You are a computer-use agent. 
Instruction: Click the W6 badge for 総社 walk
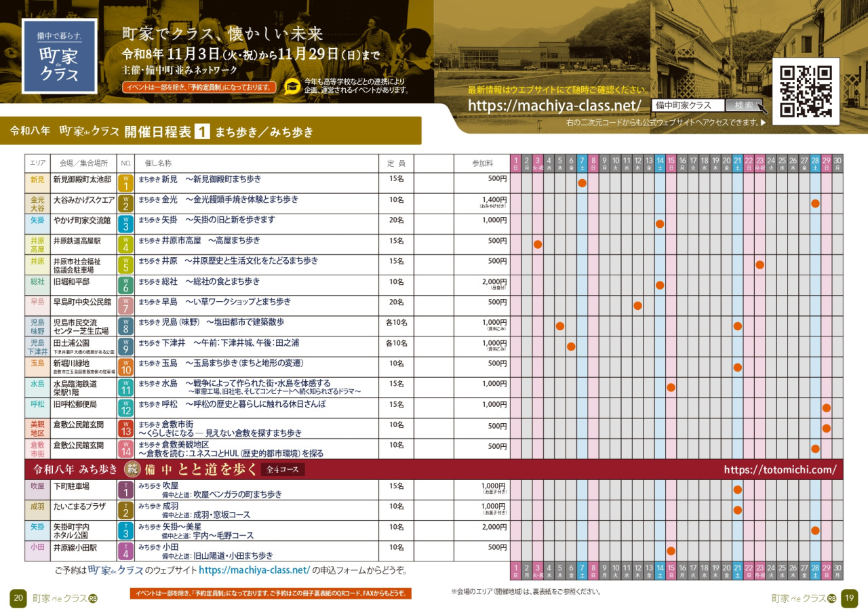tap(125, 285)
